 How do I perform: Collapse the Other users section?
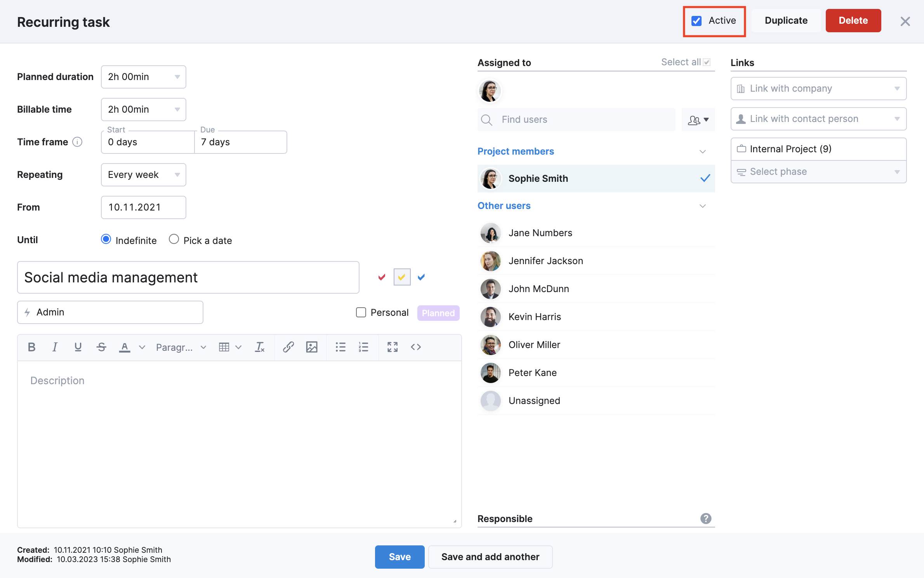pyautogui.click(x=702, y=206)
